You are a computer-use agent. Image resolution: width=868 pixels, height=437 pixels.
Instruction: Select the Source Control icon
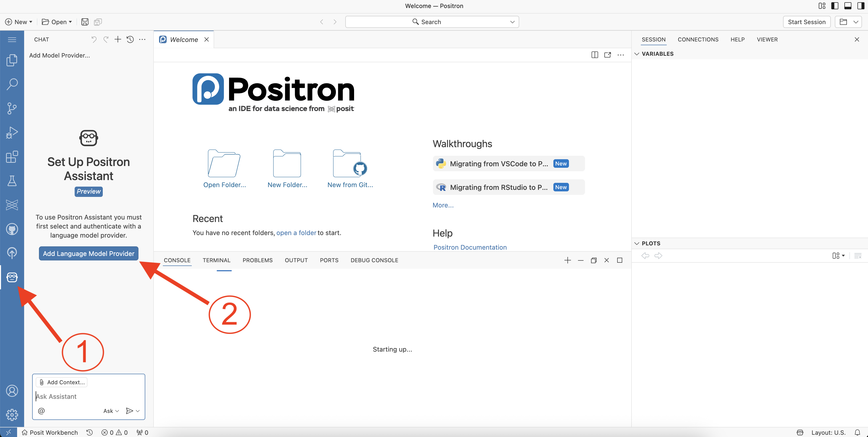pos(12,108)
